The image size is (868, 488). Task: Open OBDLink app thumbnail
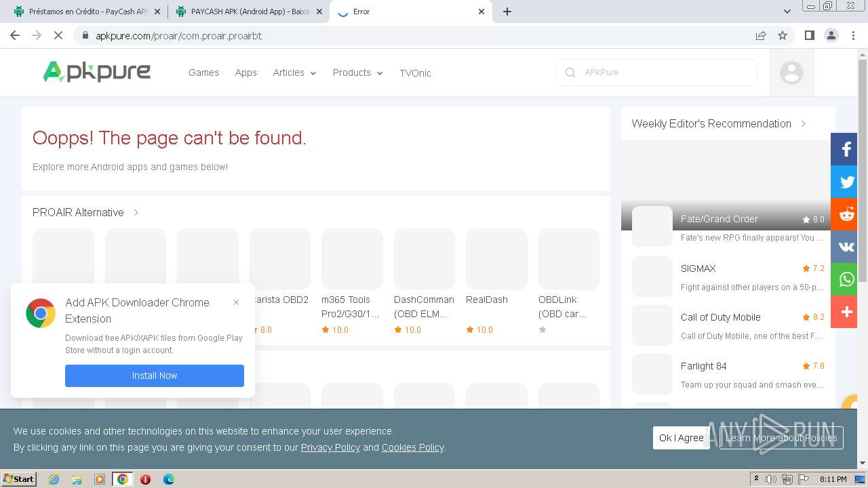569,259
